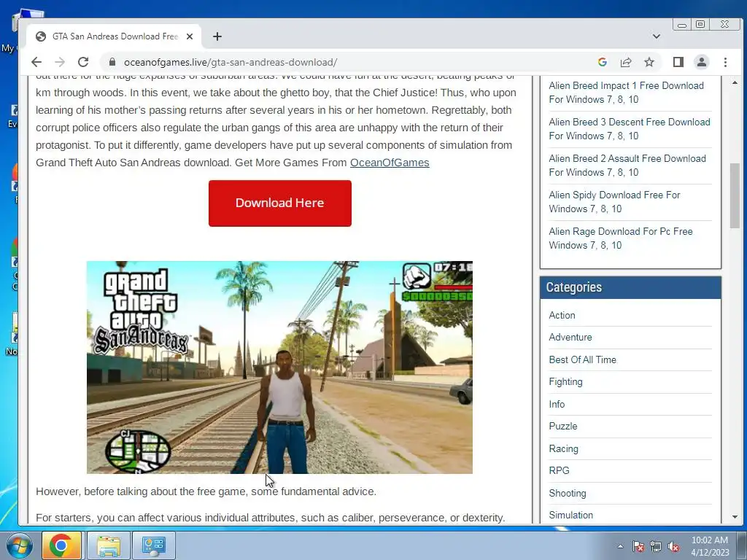Open Windows Explorer from the taskbar

(109, 545)
